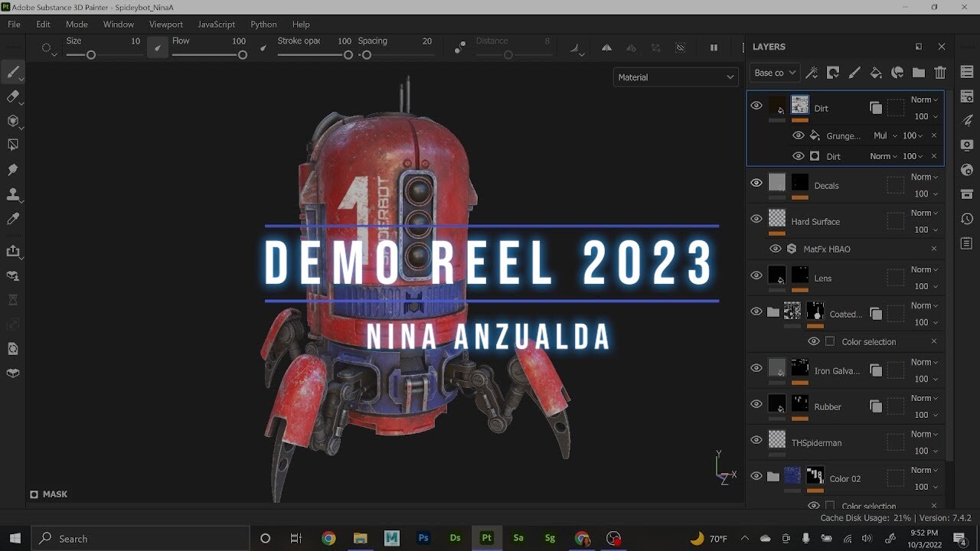This screenshot has height=551, width=980.
Task: Hide the Grunge effect inside the Dirt layer
Action: point(799,135)
